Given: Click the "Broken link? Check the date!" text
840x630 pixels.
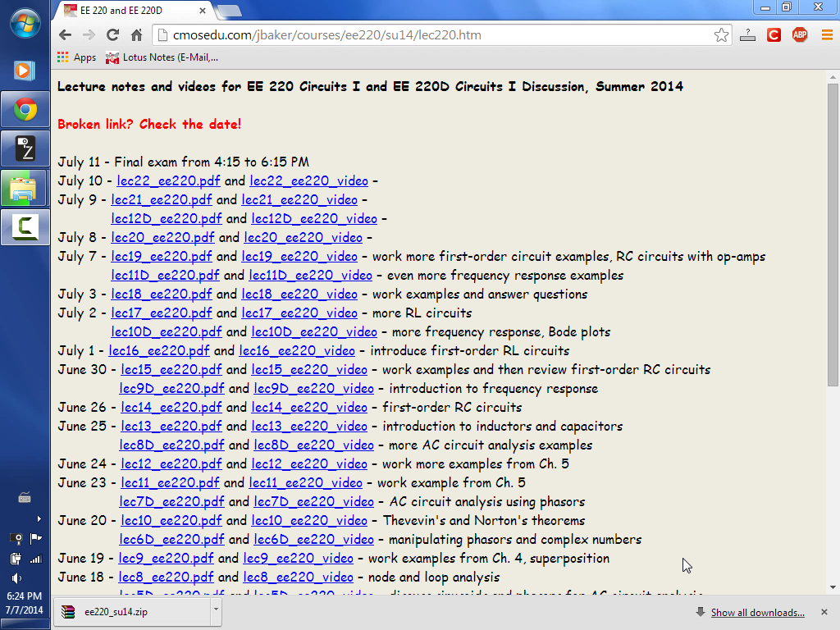Looking at the screenshot, I should pyautogui.click(x=149, y=125).
